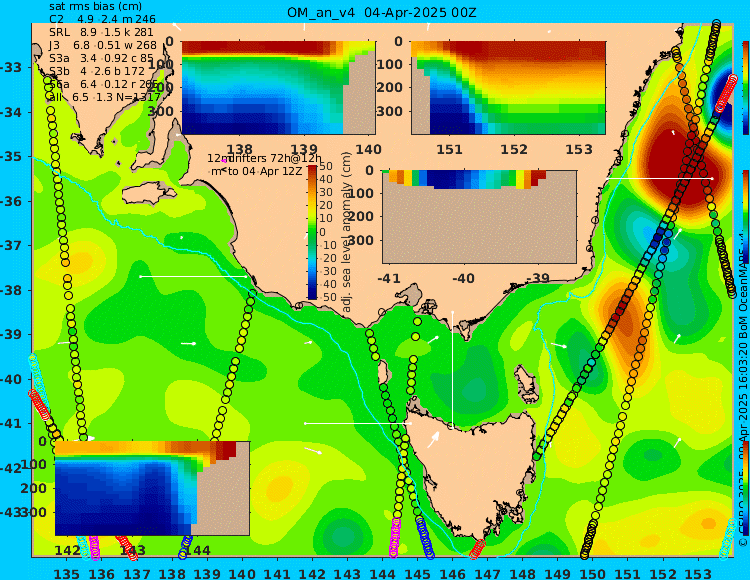
Task: Select the red satellite track circles at top right
Action: (727, 92)
